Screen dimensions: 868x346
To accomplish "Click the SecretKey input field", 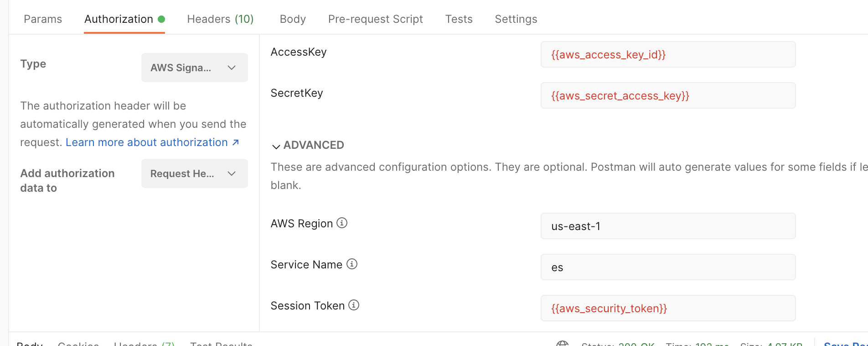I will tap(668, 95).
